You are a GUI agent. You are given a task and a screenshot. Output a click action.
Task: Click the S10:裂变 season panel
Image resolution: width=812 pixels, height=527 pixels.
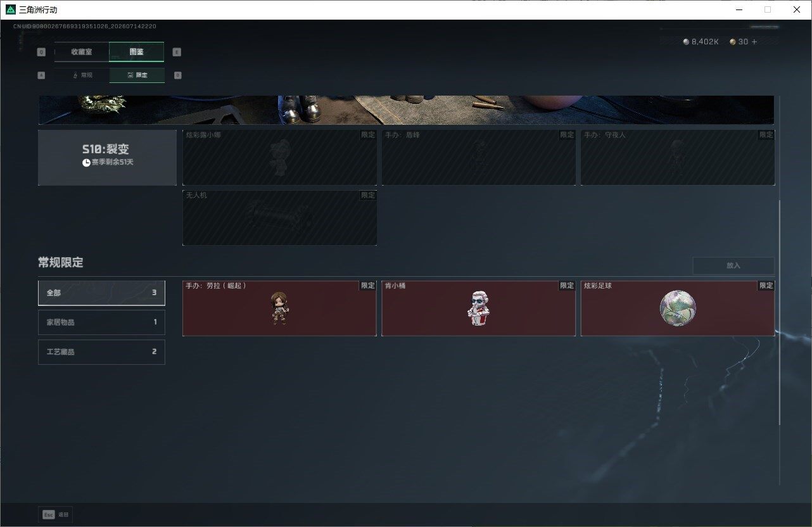click(107, 157)
